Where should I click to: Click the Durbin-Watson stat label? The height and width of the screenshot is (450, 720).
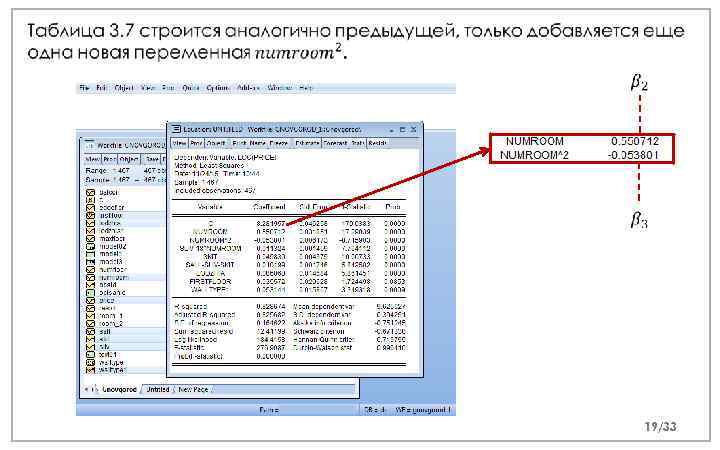(322, 348)
